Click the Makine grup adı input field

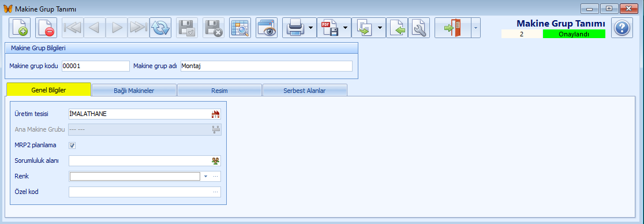[x=266, y=66]
